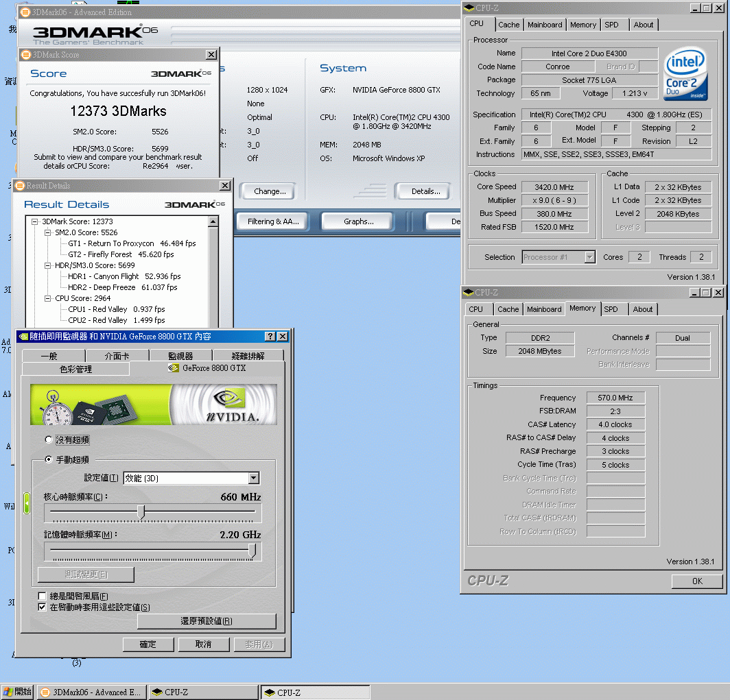Click the NVIDIA icon in display properties title bar

(23, 336)
